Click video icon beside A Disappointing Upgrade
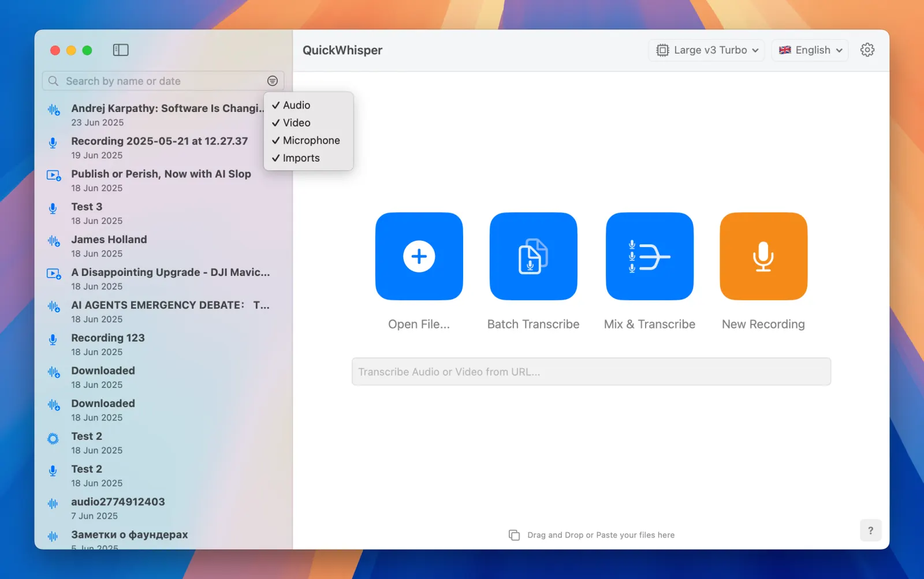This screenshot has width=924, height=579. tap(54, 274)
